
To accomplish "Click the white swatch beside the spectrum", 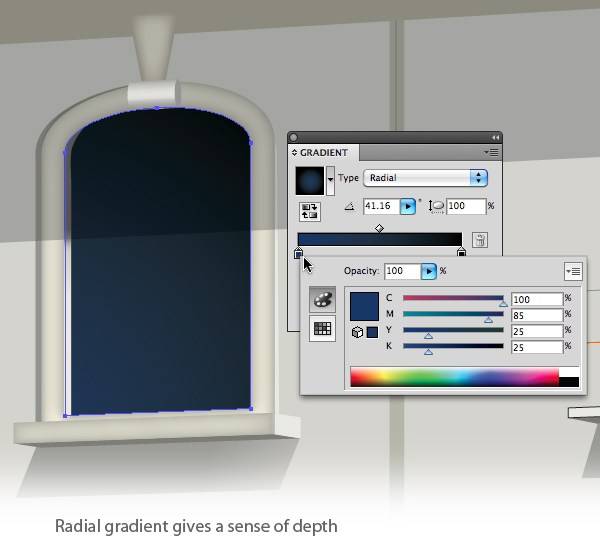I will point(569,372).
